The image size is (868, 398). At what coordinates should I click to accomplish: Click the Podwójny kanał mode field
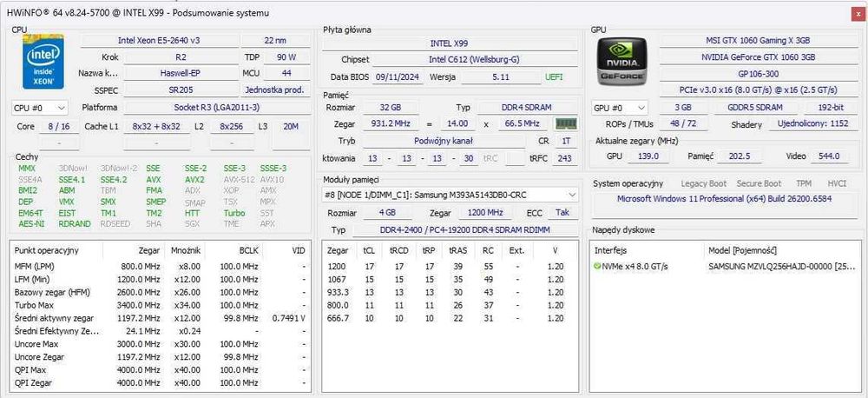click(444, 142)
